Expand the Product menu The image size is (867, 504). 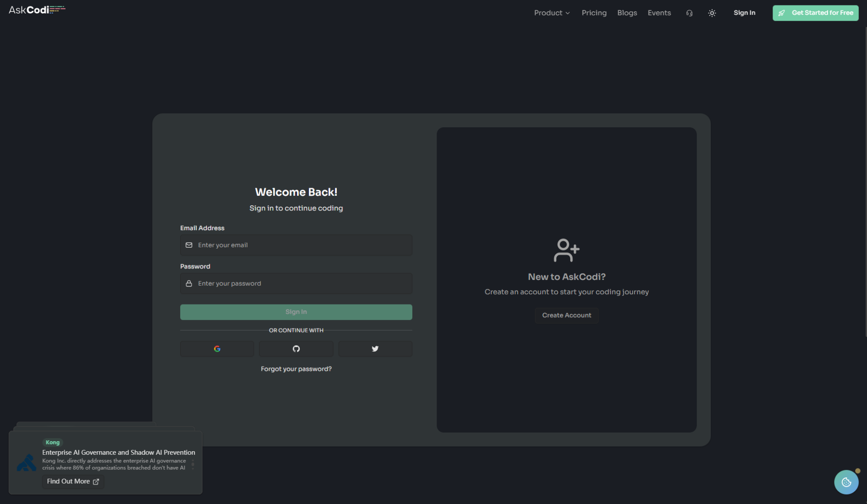[552, 13]
